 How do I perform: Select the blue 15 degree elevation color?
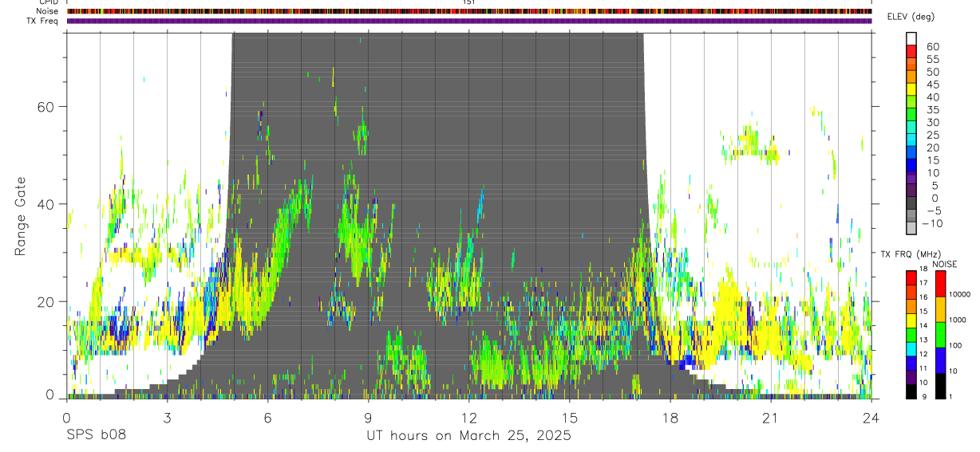click(911, 164)
